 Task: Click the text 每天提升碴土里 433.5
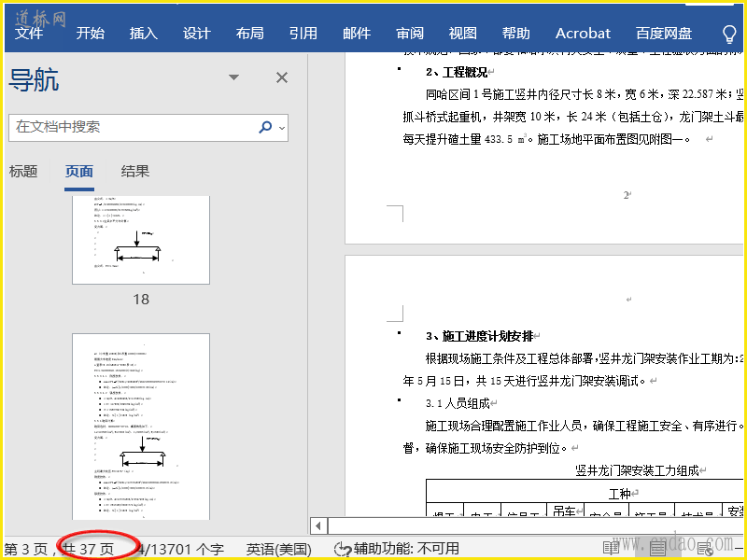click(x=458, y=139)
